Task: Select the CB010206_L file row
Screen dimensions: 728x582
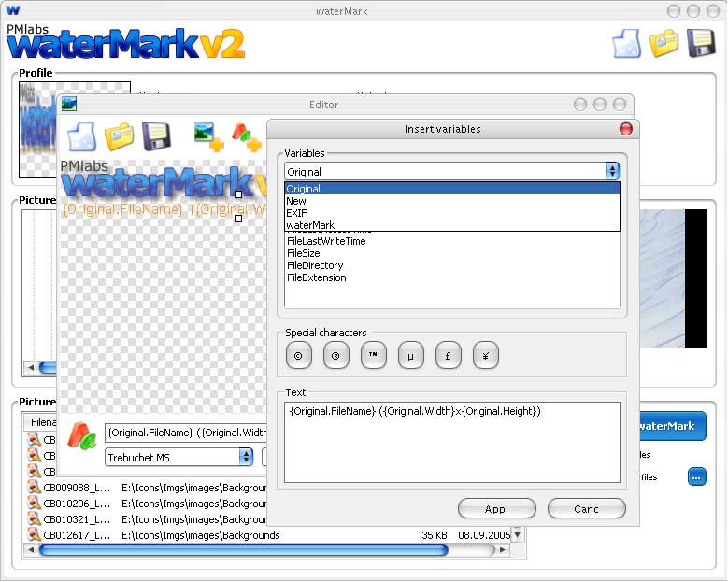Action: (x=146, y=504)
